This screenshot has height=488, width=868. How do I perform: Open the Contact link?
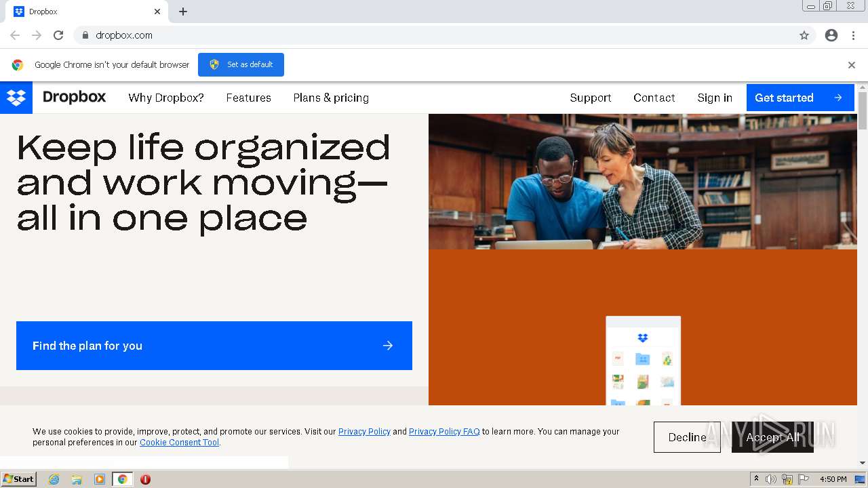pos(654,98)
